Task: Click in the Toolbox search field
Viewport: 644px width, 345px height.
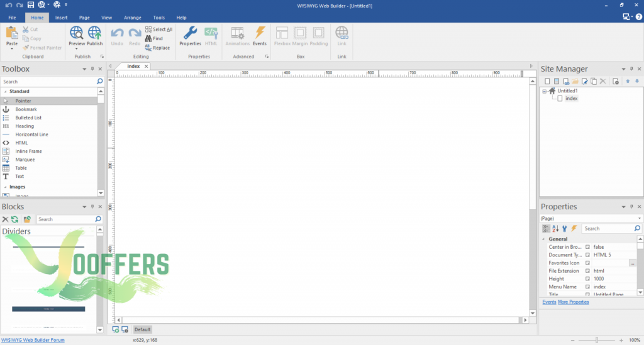Action: click(x=48, y=82)
